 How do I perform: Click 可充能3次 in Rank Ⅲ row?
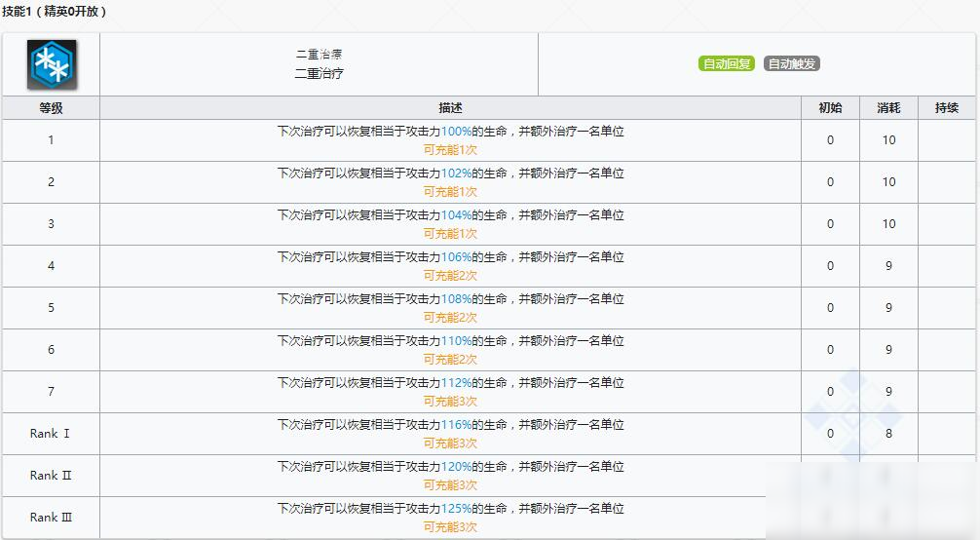pos(450,527)
